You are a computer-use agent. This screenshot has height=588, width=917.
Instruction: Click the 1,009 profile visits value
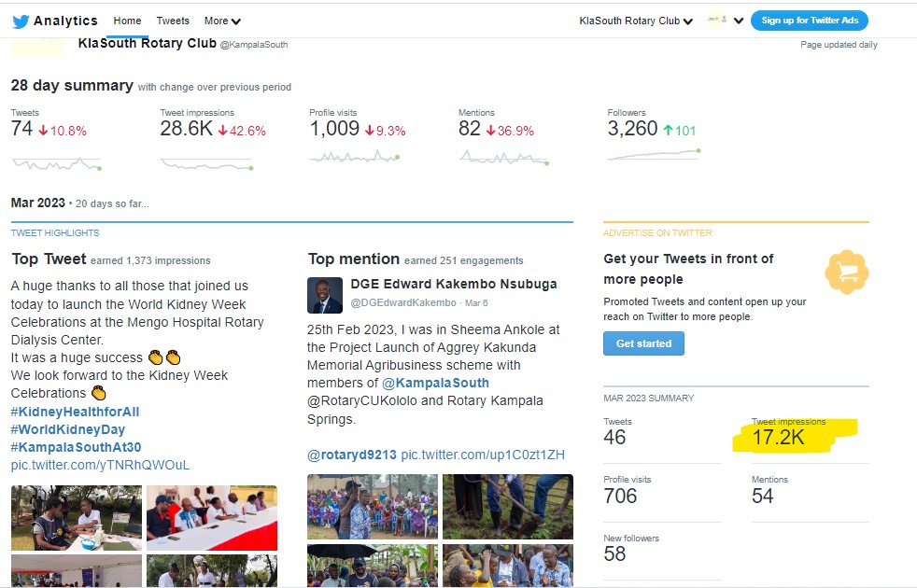pos(334,129)
